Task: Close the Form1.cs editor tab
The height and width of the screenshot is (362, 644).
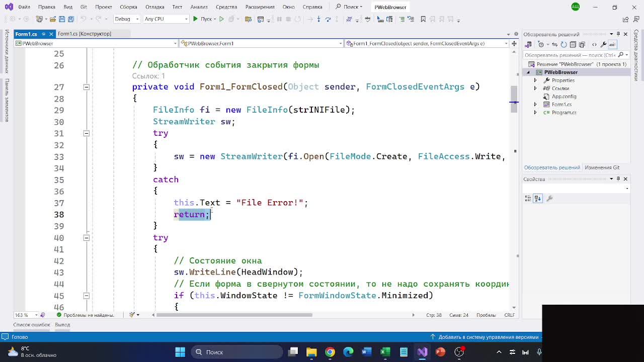Action: coord(52,34)
